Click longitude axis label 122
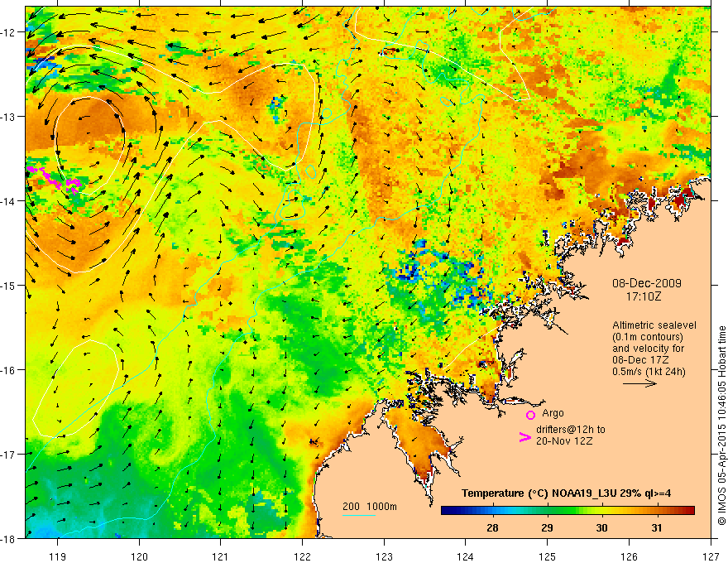 tap(302, 556)
